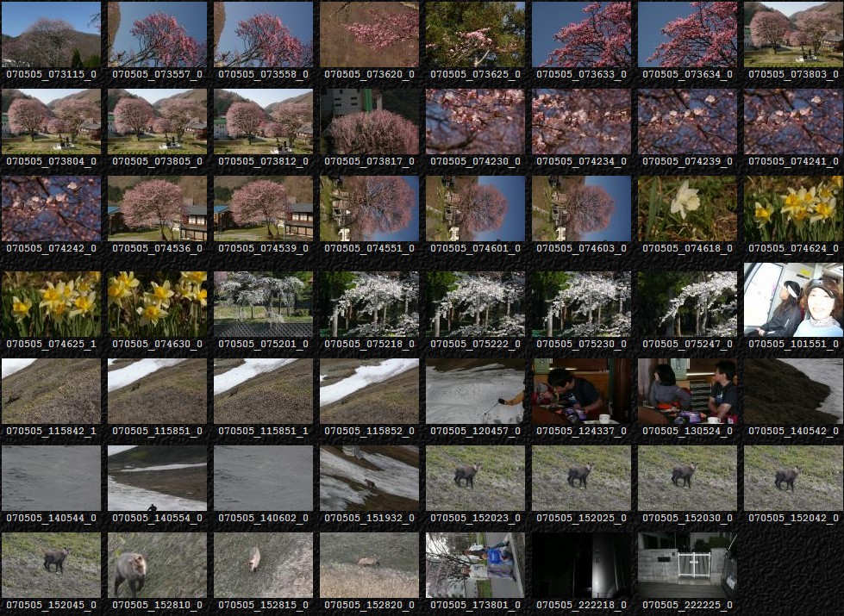Open the thumbnail for 070505_075218_0
The width and height of the screenshot is (844, 616).
(x=369, y=304)
